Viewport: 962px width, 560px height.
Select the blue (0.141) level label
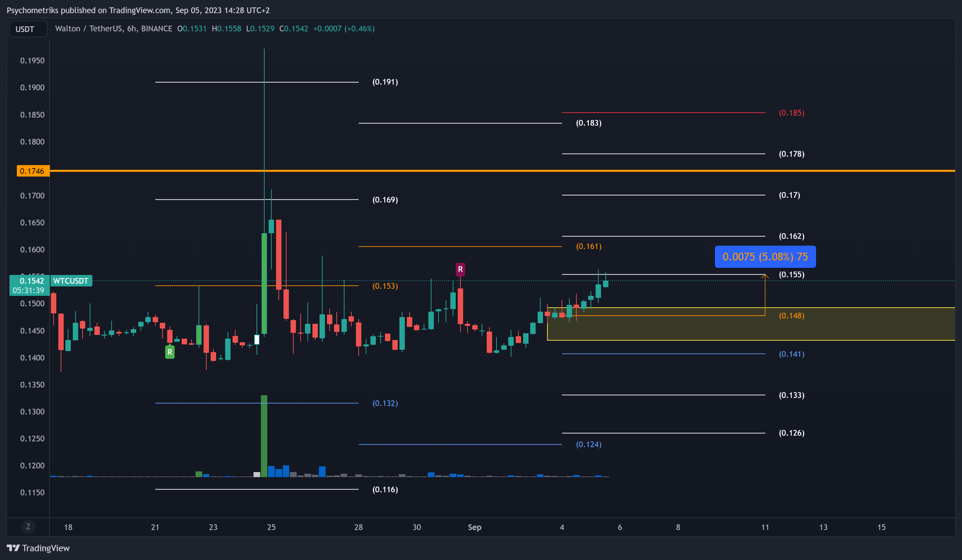[791, 354]
